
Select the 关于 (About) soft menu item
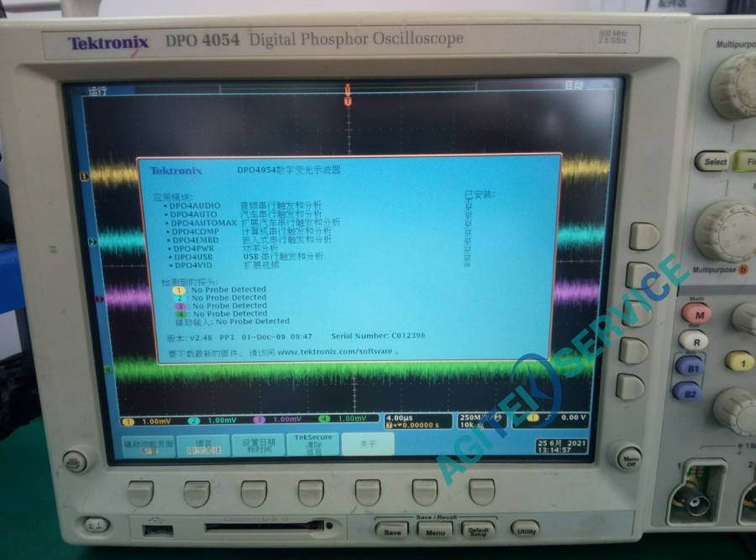[366, 445]
